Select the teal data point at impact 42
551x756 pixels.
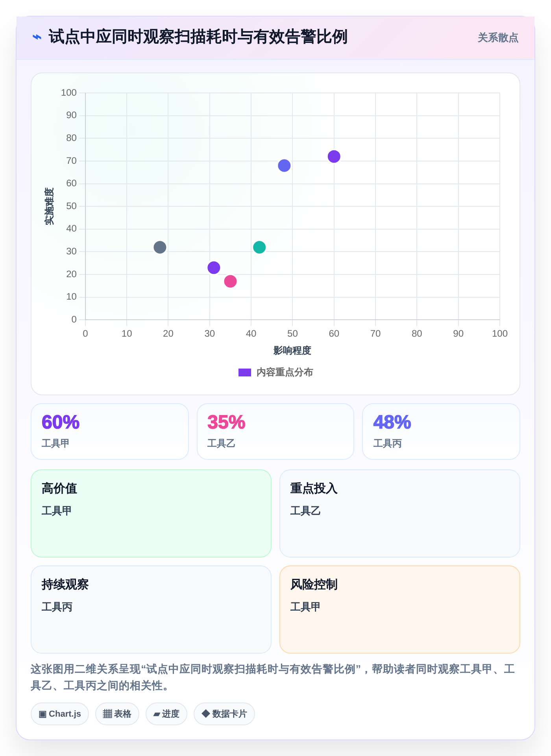[x=259, y=247]
